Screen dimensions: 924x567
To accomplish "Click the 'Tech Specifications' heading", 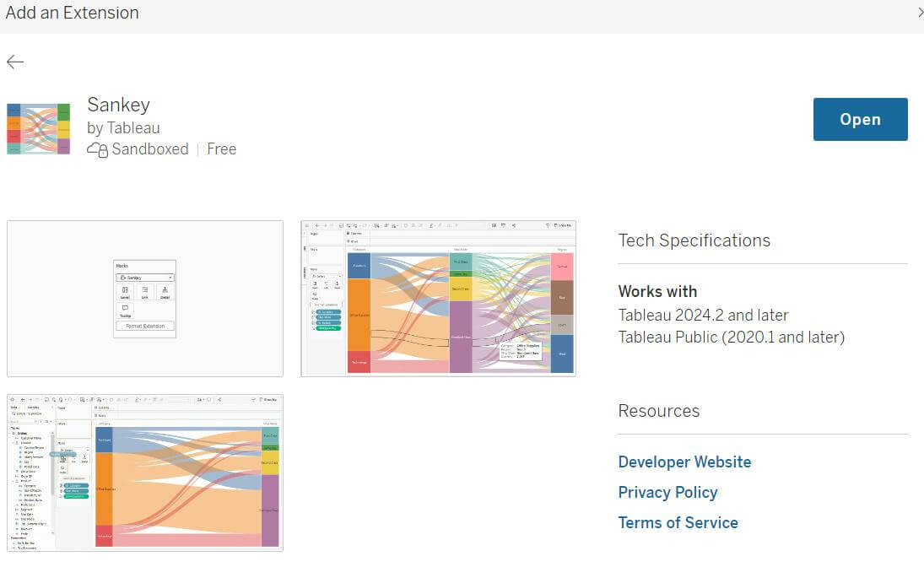I will click(694, 240).
